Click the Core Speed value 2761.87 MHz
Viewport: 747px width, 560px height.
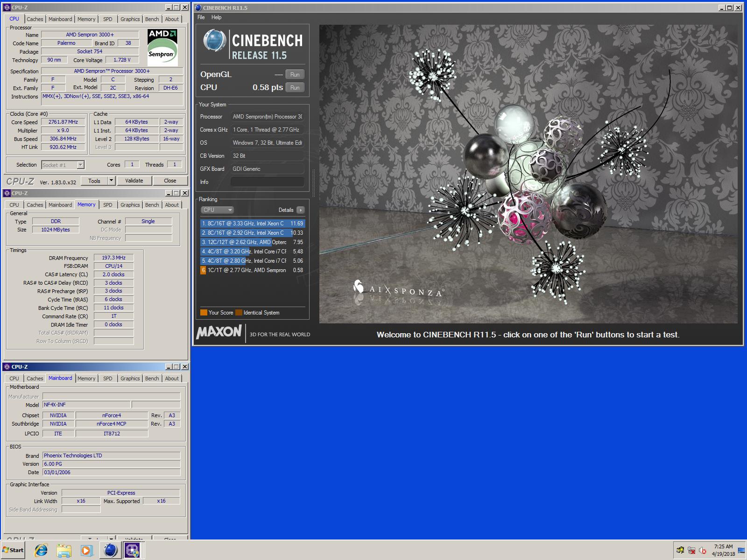63,122
